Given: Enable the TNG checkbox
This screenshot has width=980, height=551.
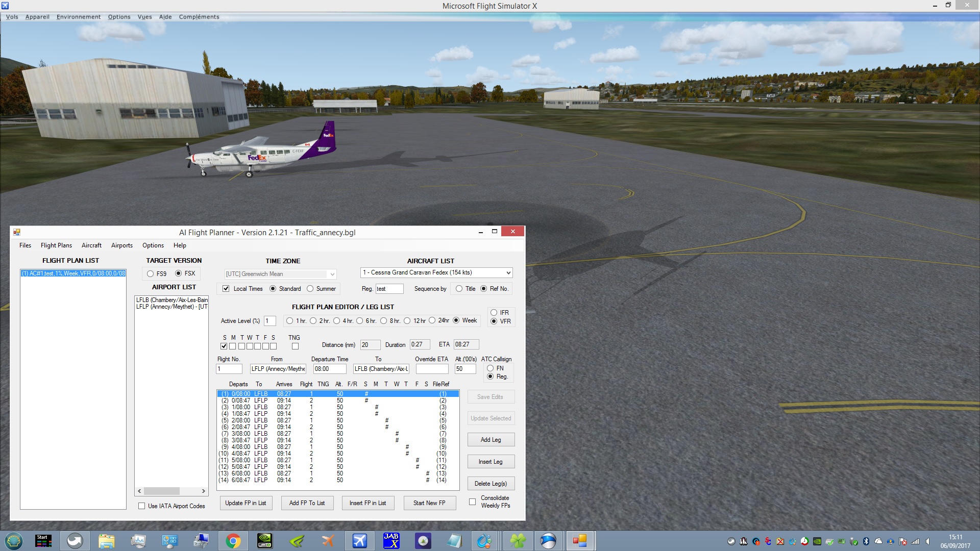Looking at the screenshot, I should point(295,346).
